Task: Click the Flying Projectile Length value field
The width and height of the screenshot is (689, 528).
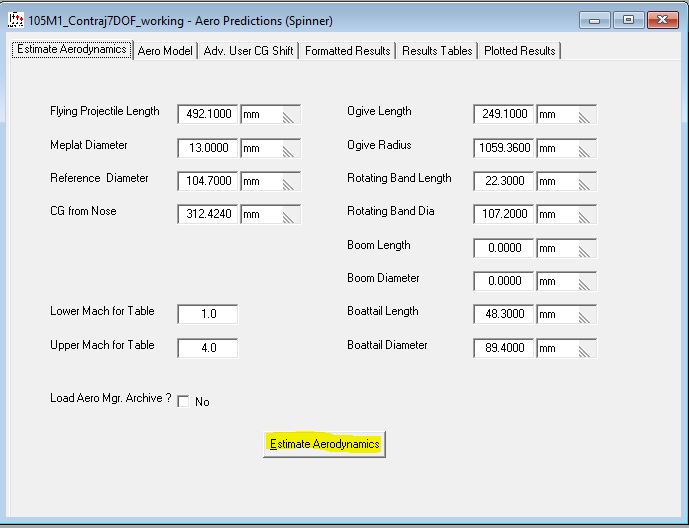Action: pos(208,115)
